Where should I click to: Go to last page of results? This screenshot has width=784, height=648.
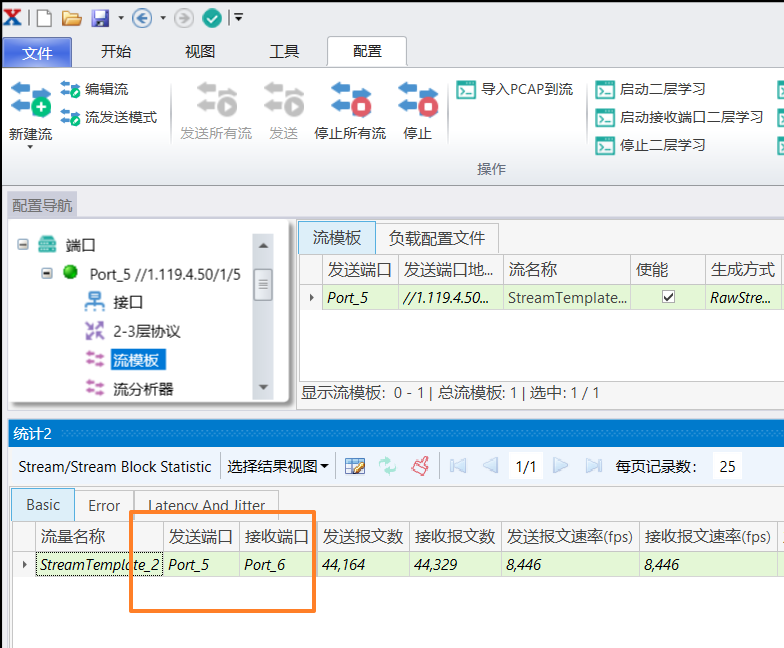(x=594, y=466)
